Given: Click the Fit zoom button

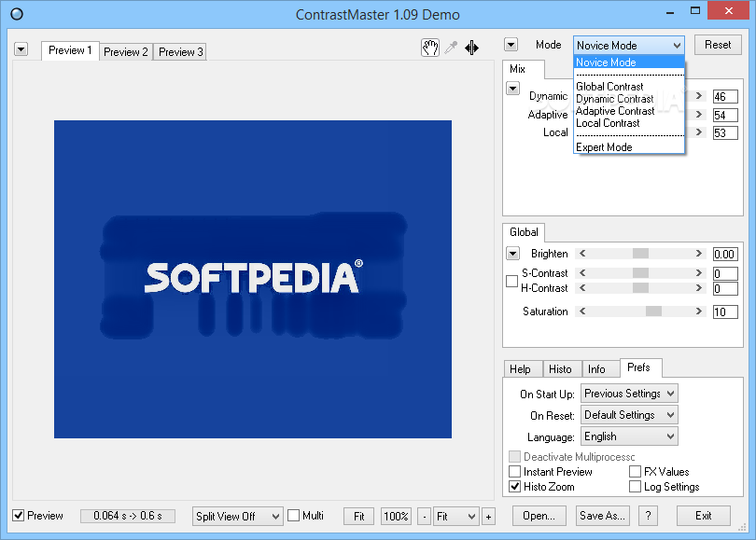Looking at the screenshot, I should click(358, 517).
